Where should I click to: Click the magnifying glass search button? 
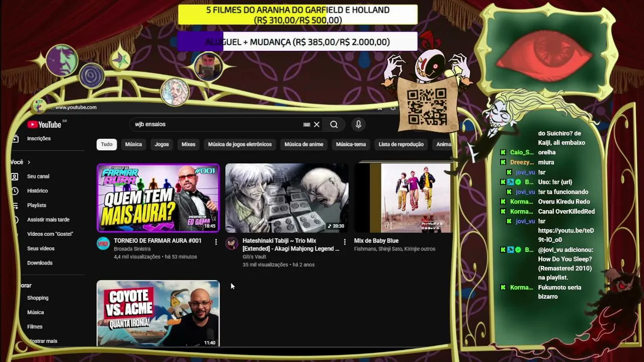pos(334,124)
